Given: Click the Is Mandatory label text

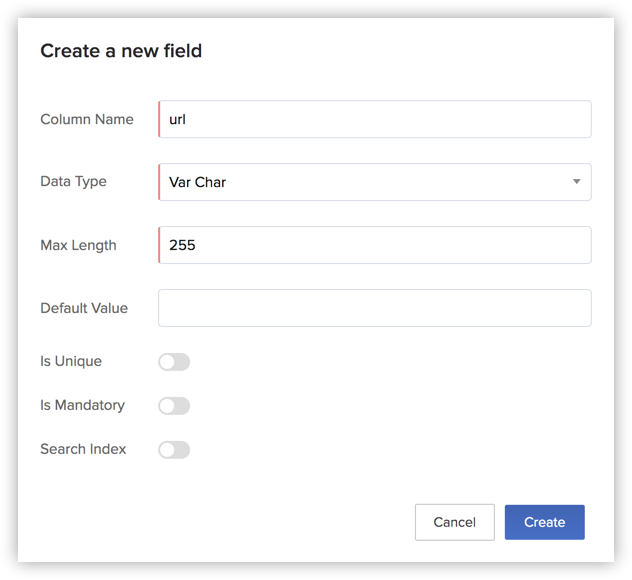Looking at the screenshot, I should click(x=82, y=405).
